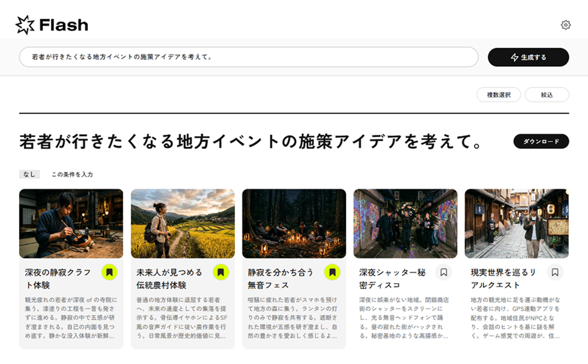Toggle bookmark on 未来人が見つめる伝統農村体験 card
Viewport: 588px width, 364px height.
(221, 272)
